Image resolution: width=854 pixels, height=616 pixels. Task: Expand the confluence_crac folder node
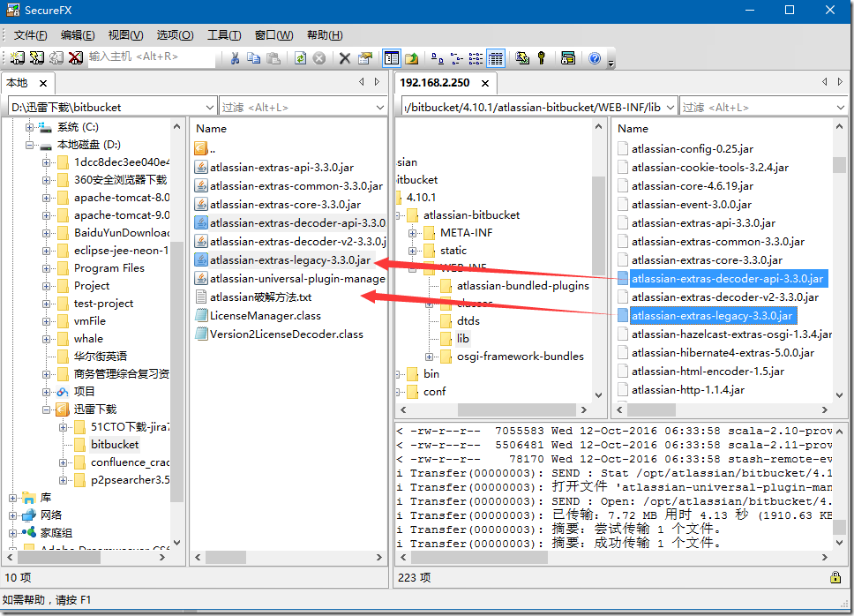(x=64, y=463)
